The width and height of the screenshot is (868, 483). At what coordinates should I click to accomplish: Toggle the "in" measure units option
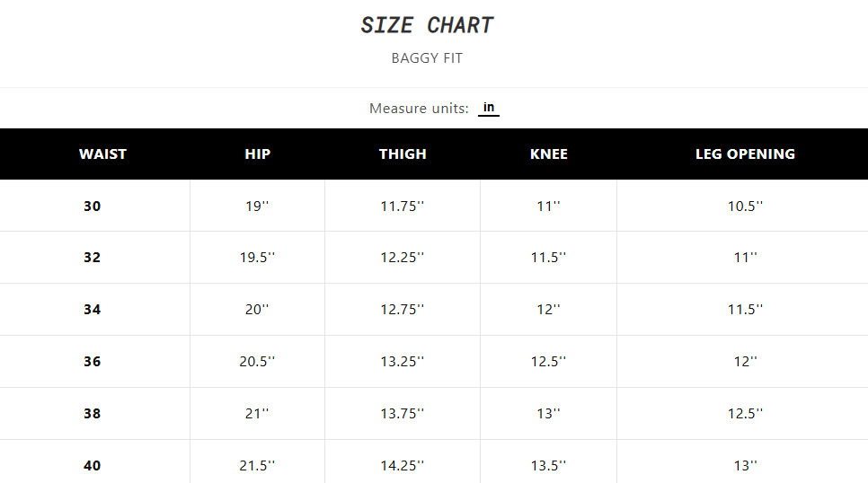[488, 108]
